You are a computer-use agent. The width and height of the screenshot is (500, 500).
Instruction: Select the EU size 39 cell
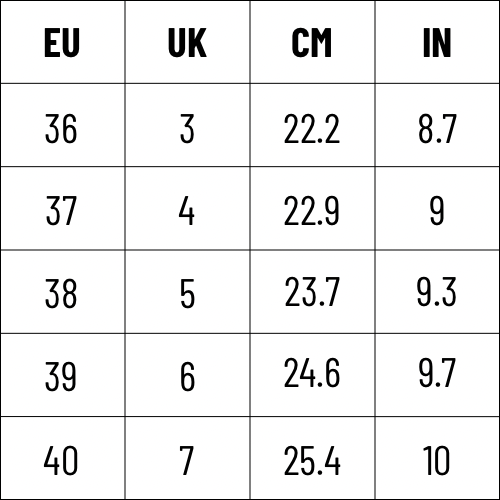[x=61, y=377]
